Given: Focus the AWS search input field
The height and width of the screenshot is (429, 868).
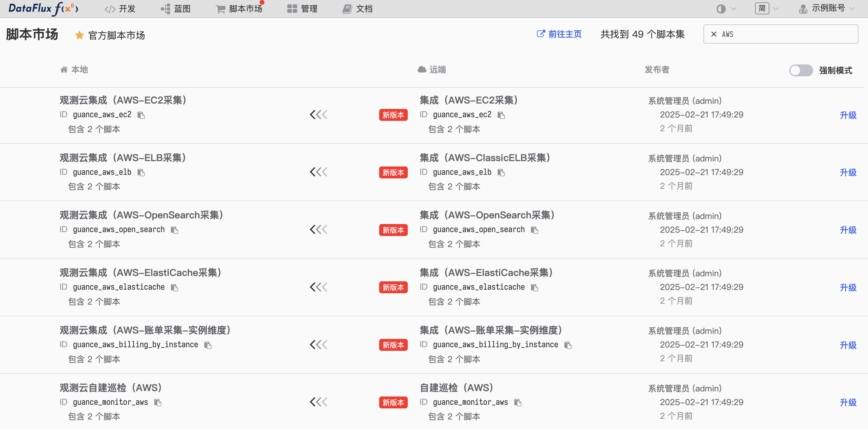Looking at the screenshot, I should 781,34.
